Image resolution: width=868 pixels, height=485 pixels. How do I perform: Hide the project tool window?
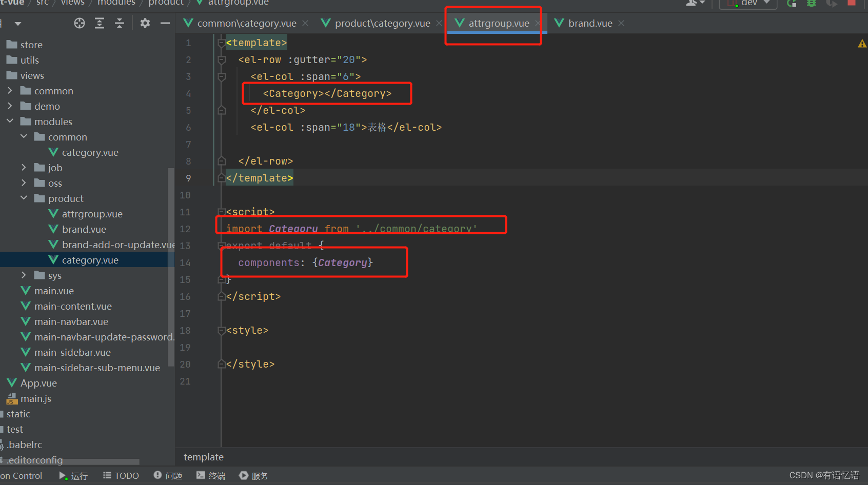tap(165, 23)
